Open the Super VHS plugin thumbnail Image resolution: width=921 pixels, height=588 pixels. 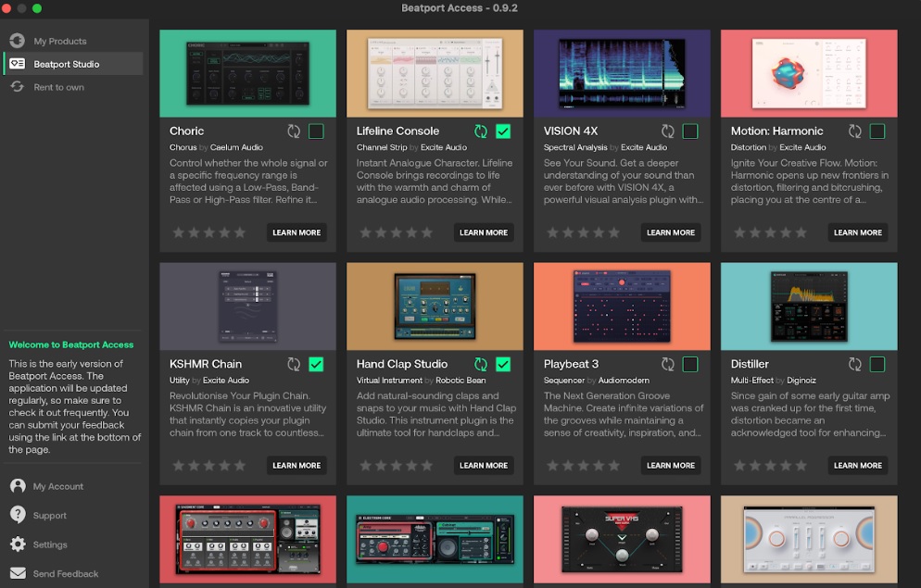pos(622,539)
